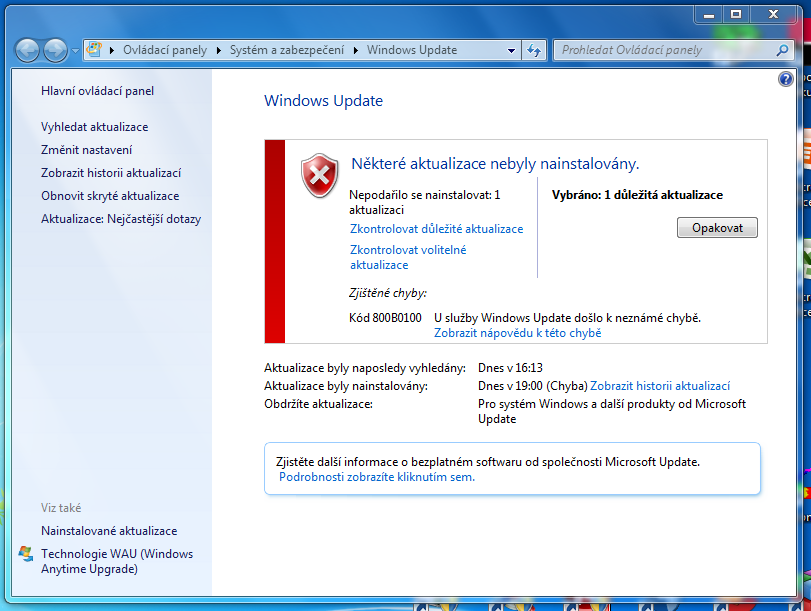Click the Control Panel icon in address bar
This screenshot has height=611, width=811.
pos(95,50)
